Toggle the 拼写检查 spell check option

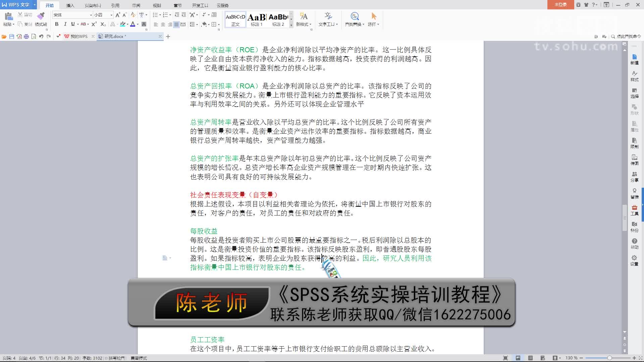point(116,358)
